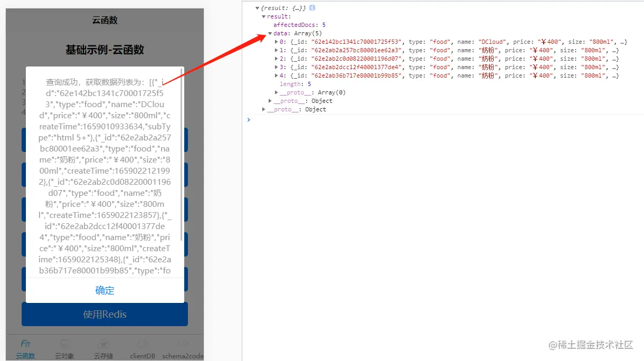This screenshot has width=644, height=361.
Task: Collapse the data: Array(5) node
Action: click(270, 33)
